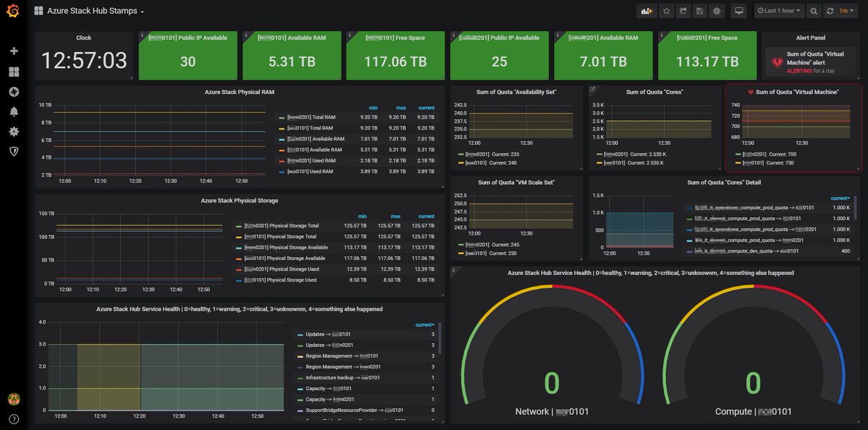The image size is (868, 430).
Task: Open Grafana home logo
Action: pos(14,12)
